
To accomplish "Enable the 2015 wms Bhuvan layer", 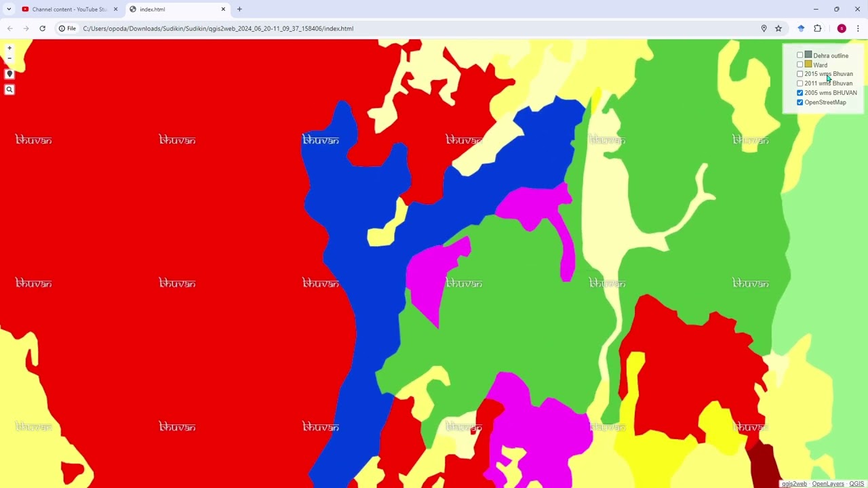I will coord(800,74).
